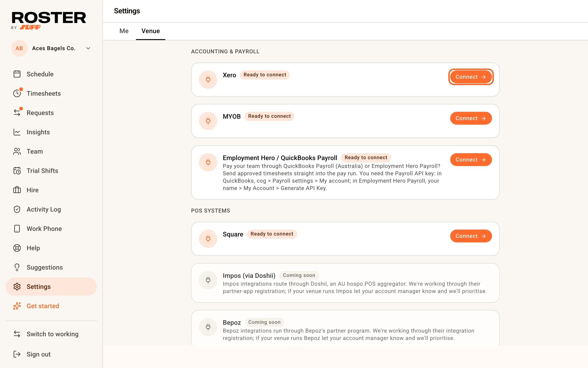Switch to the Me tab
Viewport: 588px width, 368px height.
pos(124,31)
